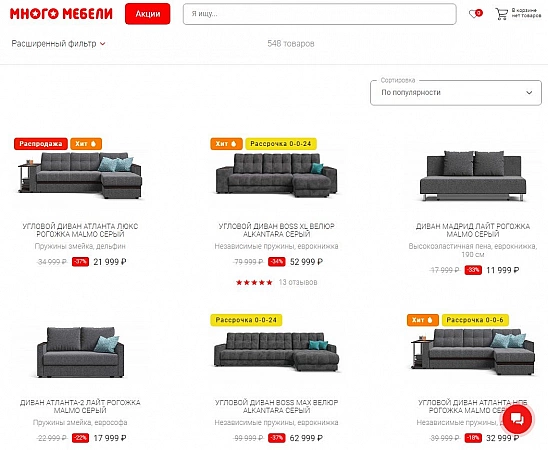Viewport: 548px width, 450px height.
Task: Click the five-star rating on Boss XL
Action: [254, 282]
